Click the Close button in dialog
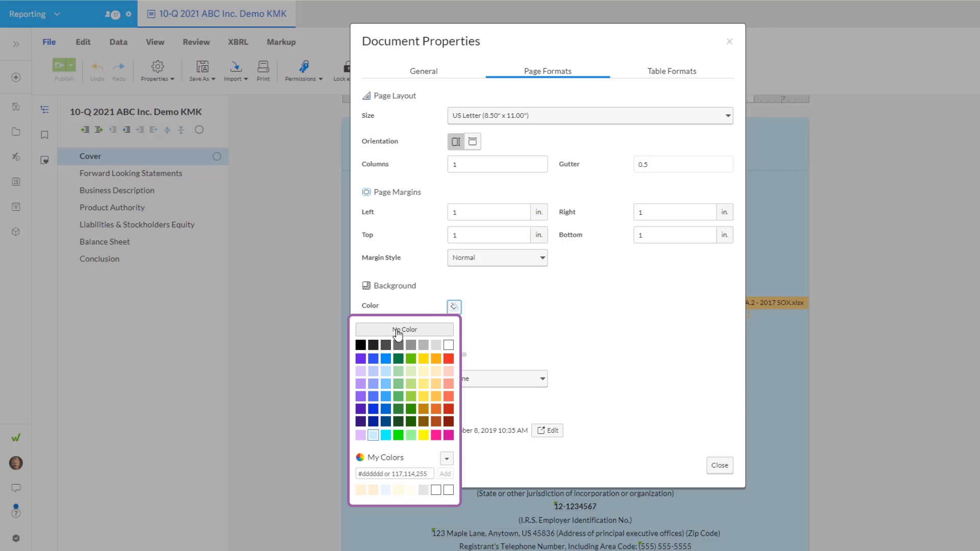 click(x=719, y=465)
